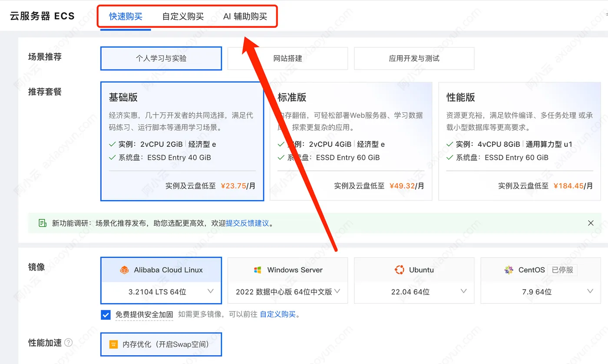Open the 提交反馈建议 link
Viewport: 608px width, 364px height.
coord(248,223)
